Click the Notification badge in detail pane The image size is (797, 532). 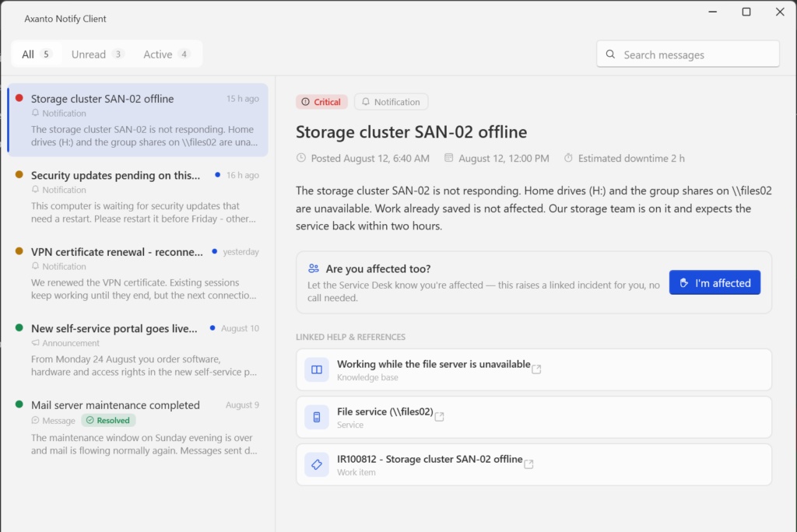[x=391, y=102]
